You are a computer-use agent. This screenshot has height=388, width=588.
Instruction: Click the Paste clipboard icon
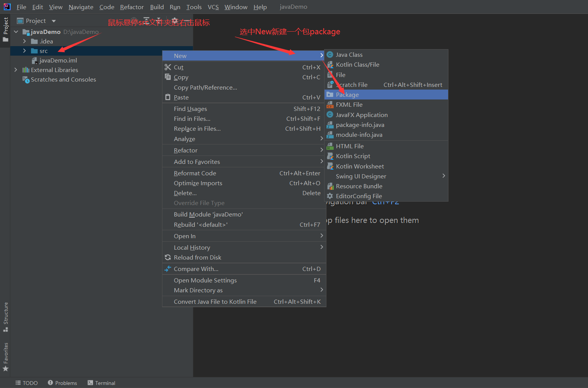(x=168, y=97)
